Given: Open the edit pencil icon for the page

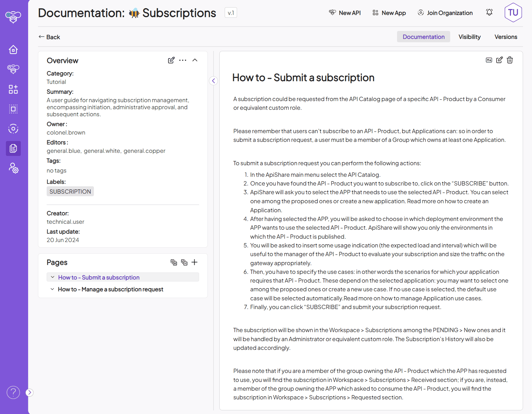Looking at the screenshot, I should (x=499, y=60).
